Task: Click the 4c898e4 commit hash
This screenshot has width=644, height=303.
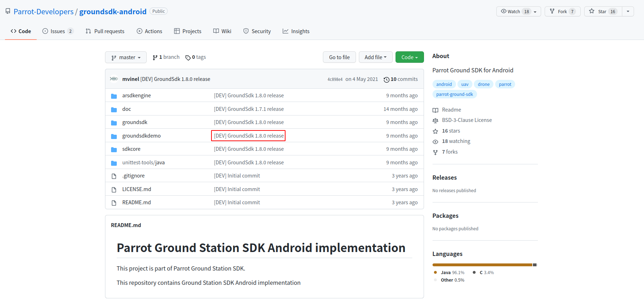Action: [335, 79]
